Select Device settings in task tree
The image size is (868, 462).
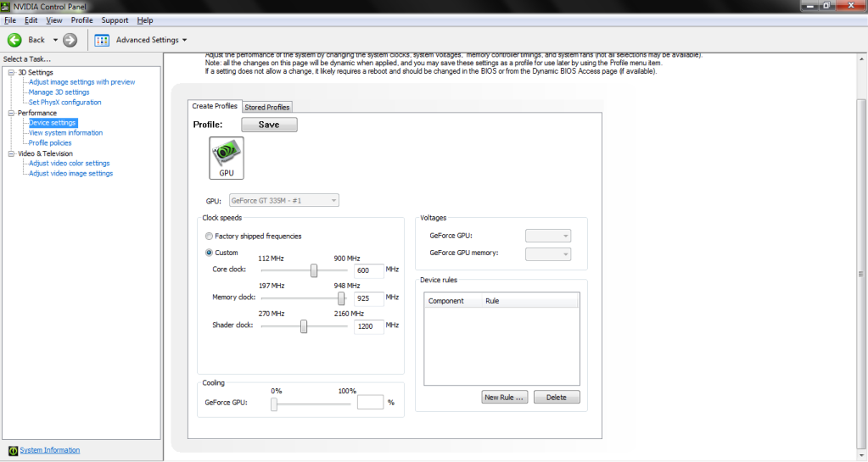[53, 123]
